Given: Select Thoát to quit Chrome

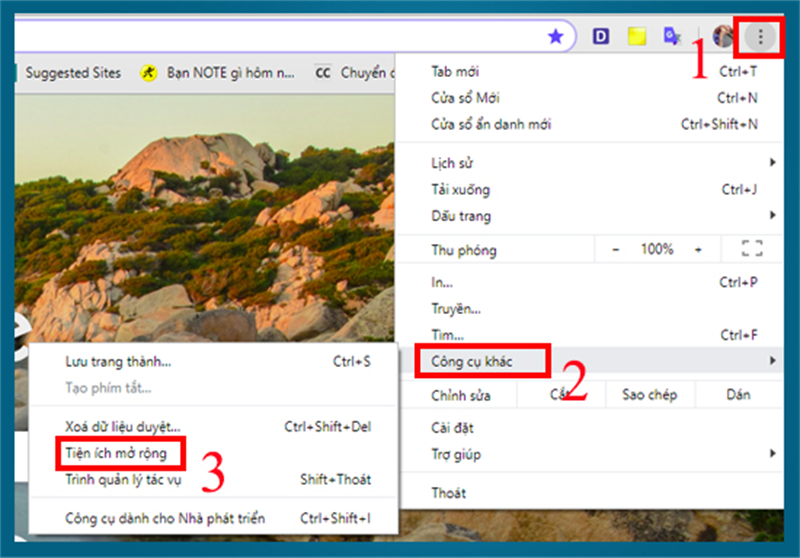Looking at the screenshot, I should pos(590,493).
